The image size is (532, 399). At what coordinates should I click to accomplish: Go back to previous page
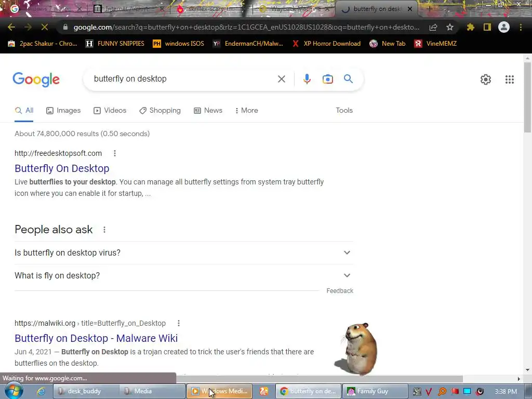(x=11, y=27)
